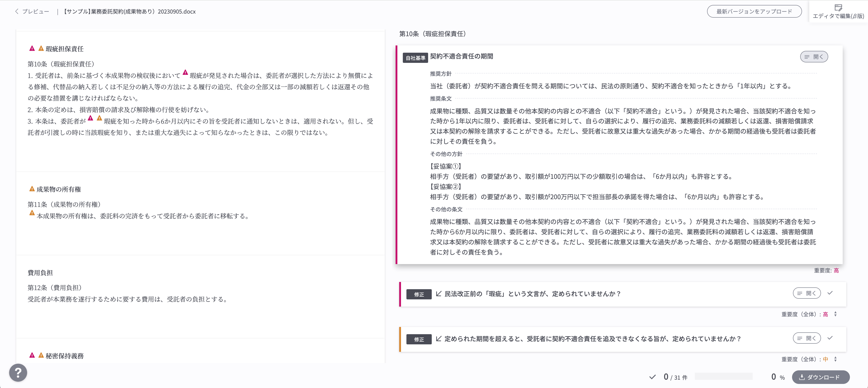Click red warning icon beside 瑕疵担保責任 heading
This screenshot has width=868, height=388.
pyautogui.click(x=32, y=49)
